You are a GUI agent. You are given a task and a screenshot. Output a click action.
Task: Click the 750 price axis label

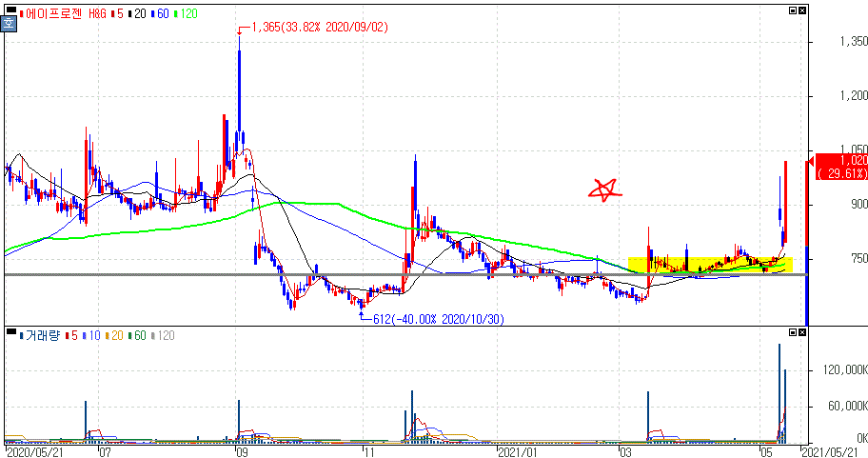859,259
